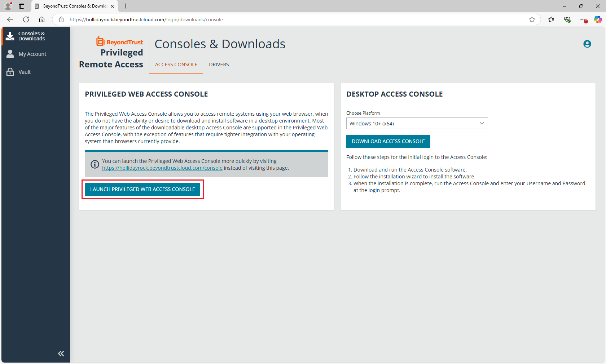Click the address bar URL
The height and width of the screenshot is (364, 606).
tap(146, 19)
